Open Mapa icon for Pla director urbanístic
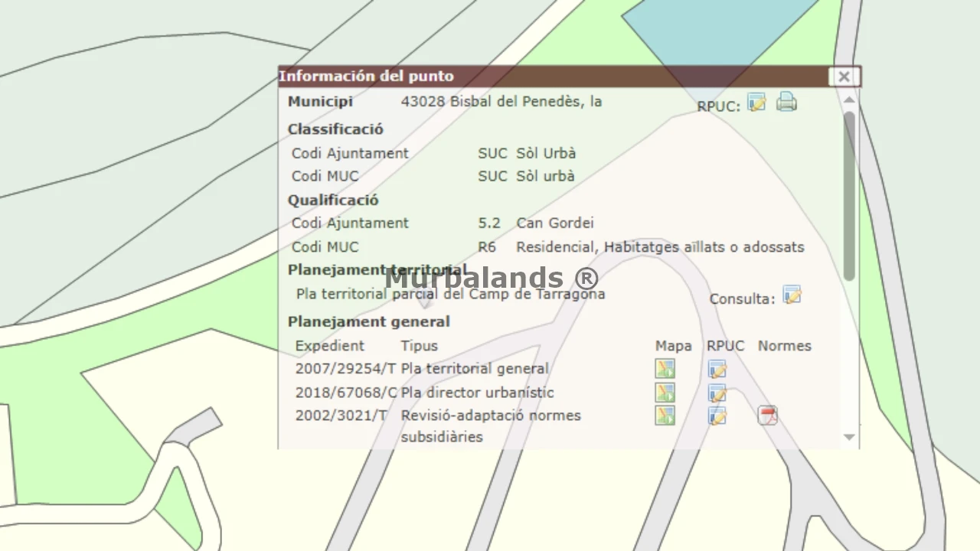The image size is (980, 551). point(665,393)
